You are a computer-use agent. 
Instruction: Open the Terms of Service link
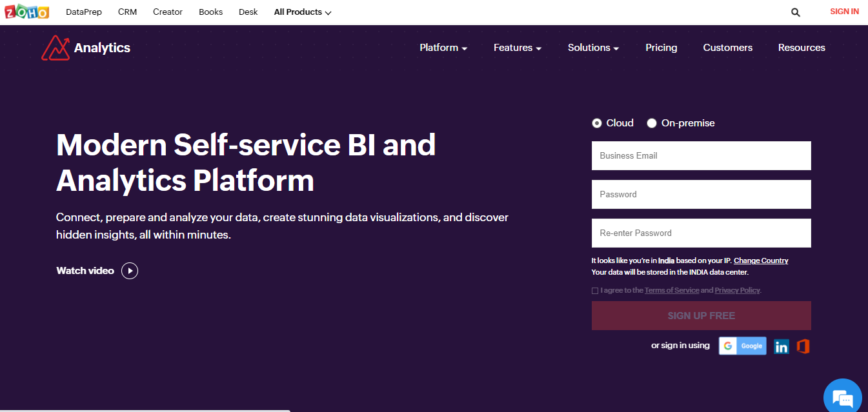coord(672,291)
